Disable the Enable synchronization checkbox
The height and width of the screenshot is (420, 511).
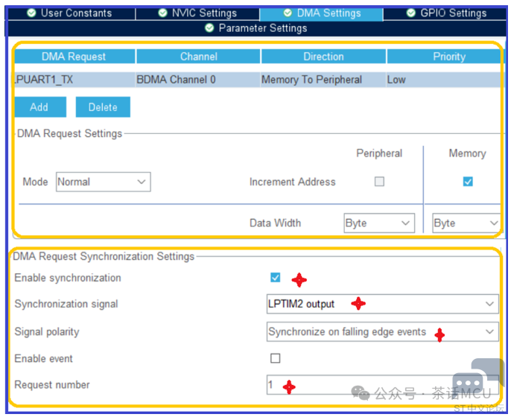[x=276, y=278]
